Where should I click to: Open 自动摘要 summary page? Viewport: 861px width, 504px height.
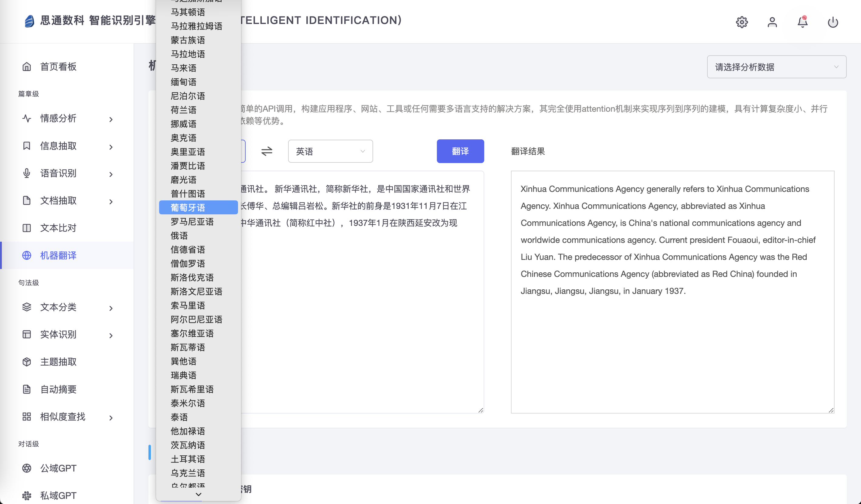coord(58,389)
